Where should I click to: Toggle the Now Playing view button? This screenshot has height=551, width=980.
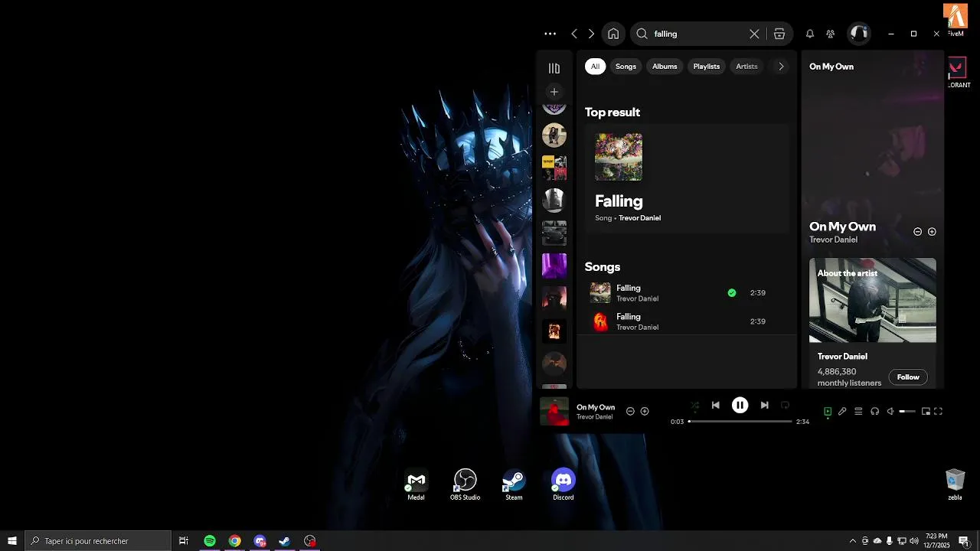828,412
